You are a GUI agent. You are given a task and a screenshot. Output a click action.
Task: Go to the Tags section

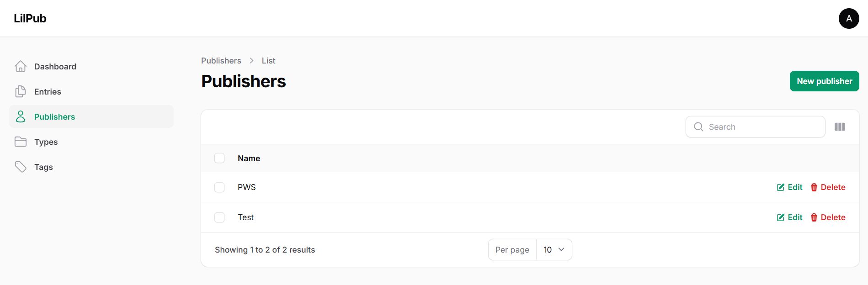43,167
